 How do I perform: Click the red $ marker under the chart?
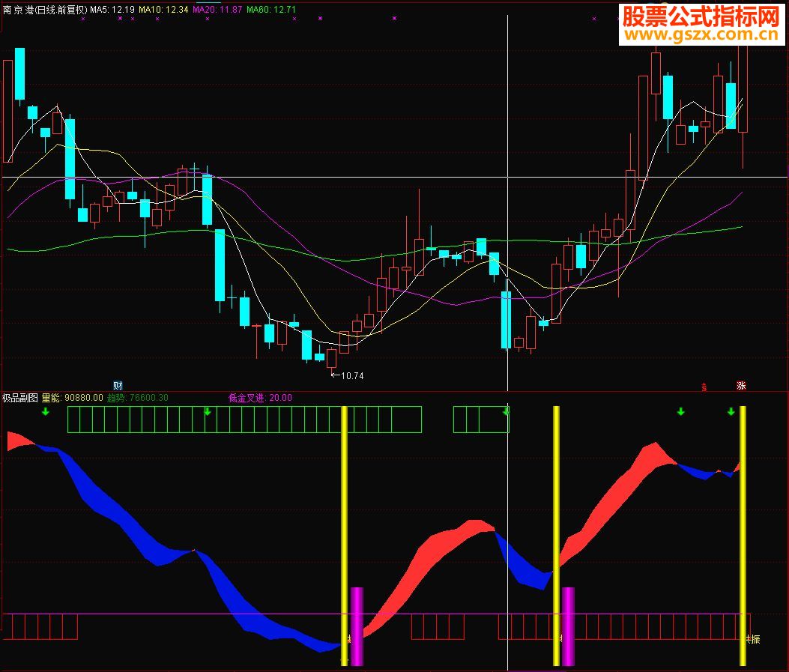pos(704,387)
